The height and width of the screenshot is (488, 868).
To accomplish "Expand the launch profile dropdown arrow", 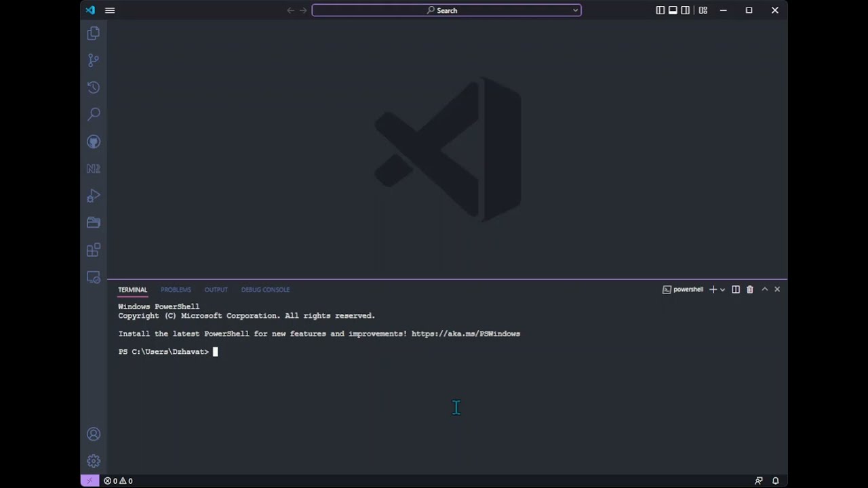I will (722, 289).
